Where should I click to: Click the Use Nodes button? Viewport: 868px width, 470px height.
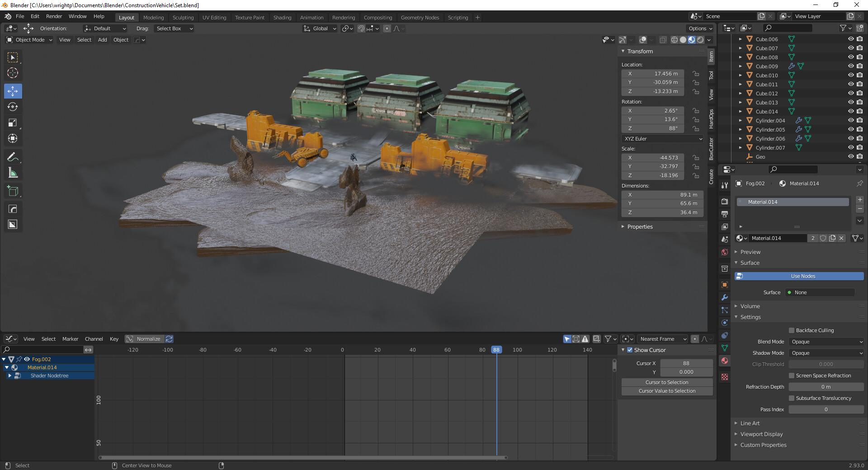pos(799,276)
